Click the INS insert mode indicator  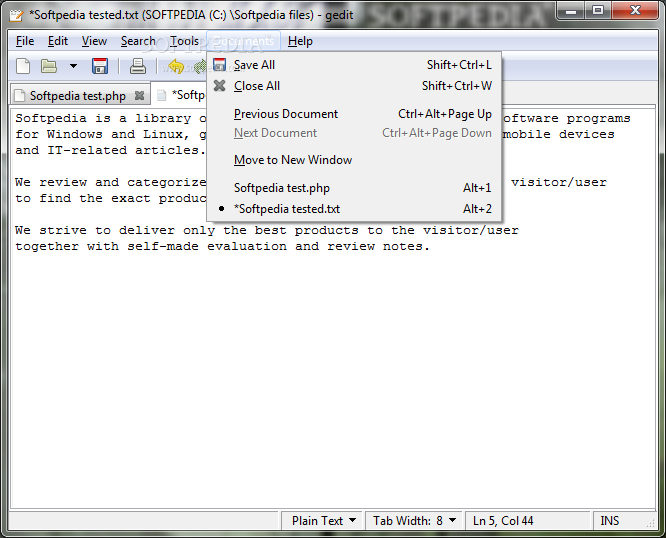point(610,521)
